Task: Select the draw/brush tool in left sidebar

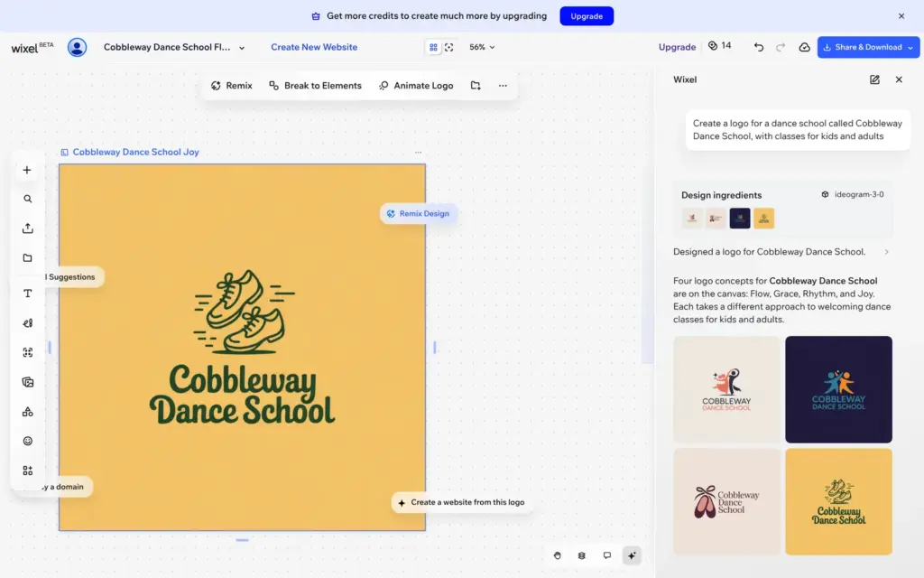Action: (27, 323)
